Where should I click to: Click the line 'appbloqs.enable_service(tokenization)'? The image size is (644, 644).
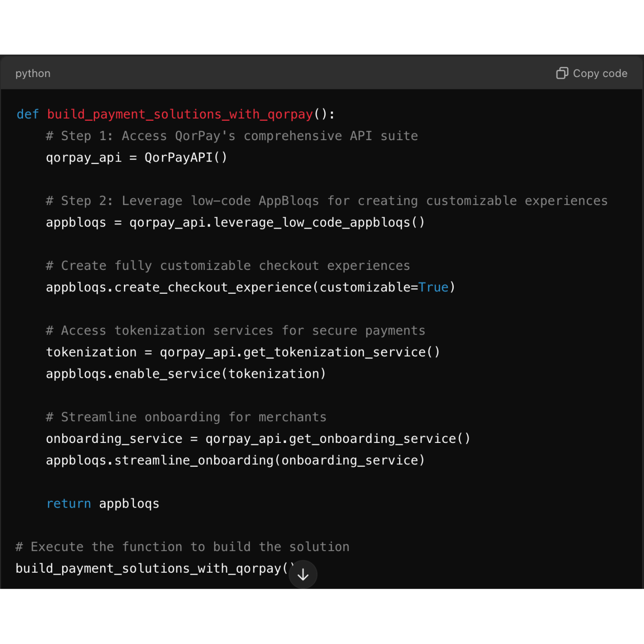click(186, 374)
